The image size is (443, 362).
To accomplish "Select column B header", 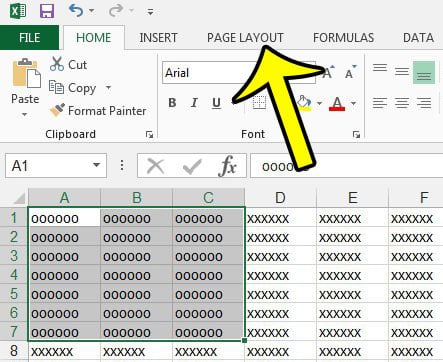I will click(x=136, y=198).
